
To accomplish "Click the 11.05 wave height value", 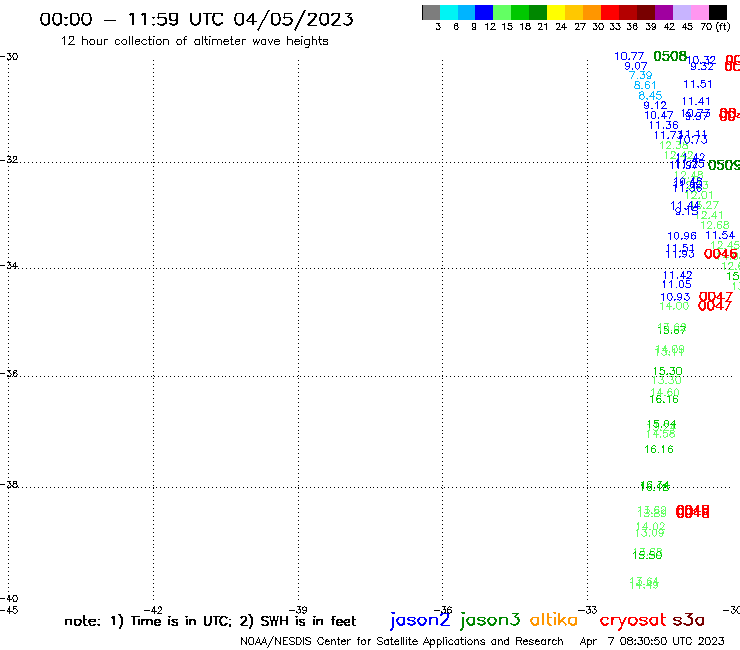I will click(676, 284).
